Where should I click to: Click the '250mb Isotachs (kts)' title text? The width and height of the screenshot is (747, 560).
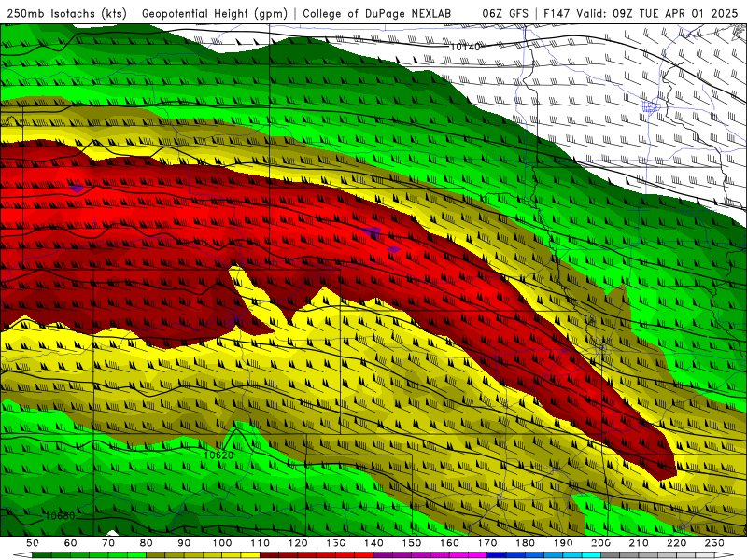pyautogui.click(x=66, y=14)
